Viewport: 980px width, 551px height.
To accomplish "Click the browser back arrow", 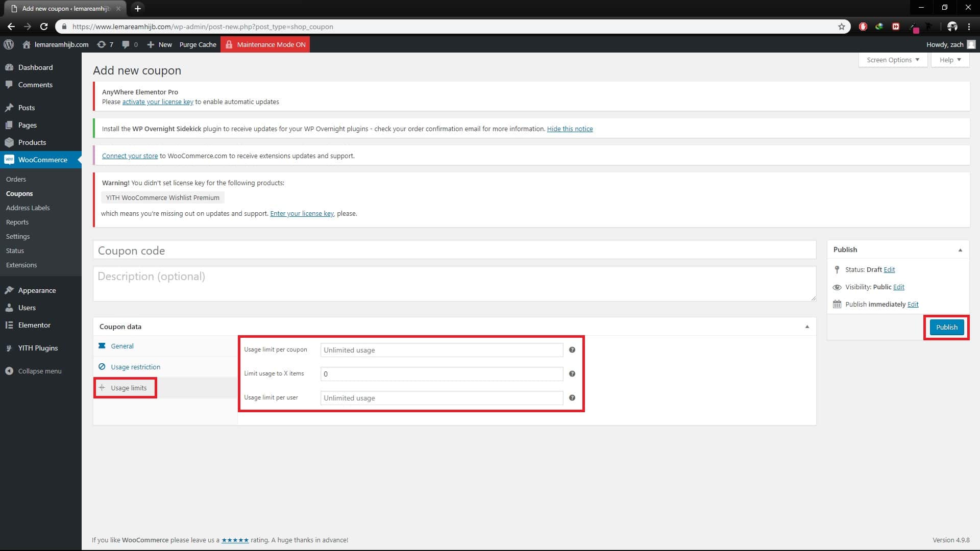I will point(11,27).
